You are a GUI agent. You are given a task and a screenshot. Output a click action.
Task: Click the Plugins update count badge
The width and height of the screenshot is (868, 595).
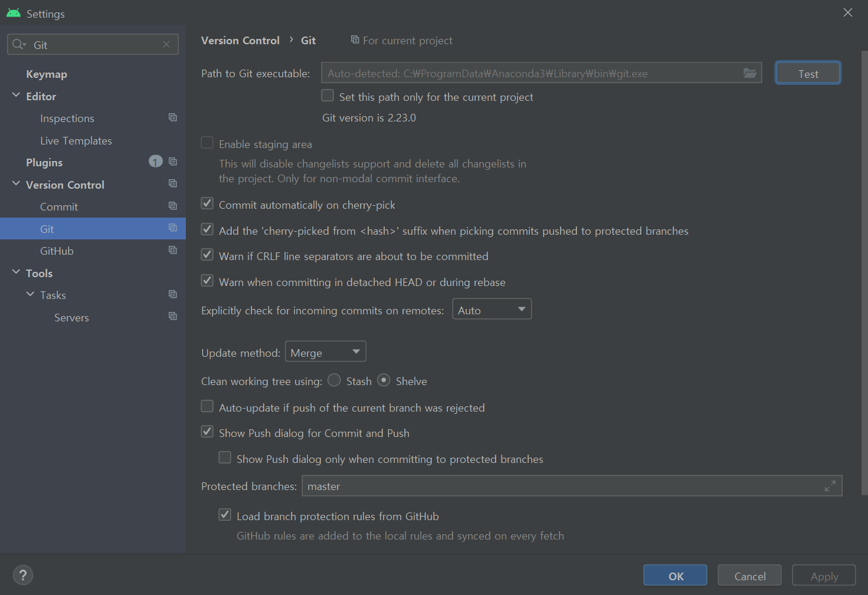[x=155, y=162]
